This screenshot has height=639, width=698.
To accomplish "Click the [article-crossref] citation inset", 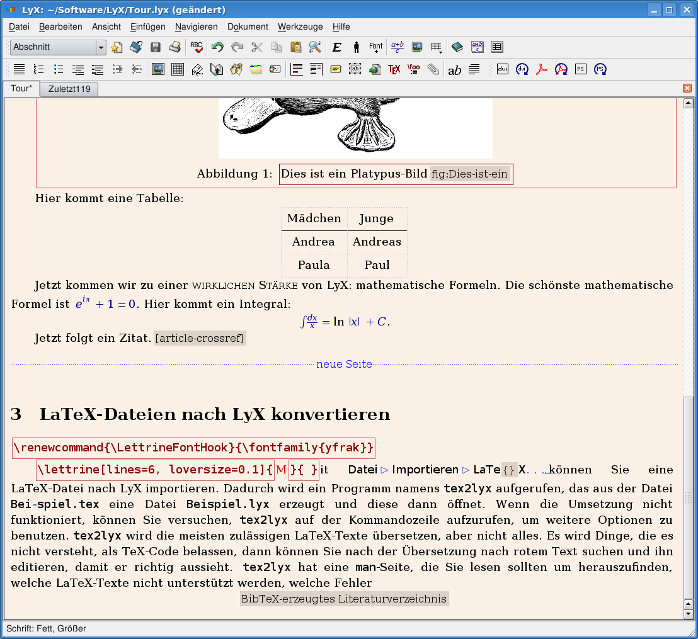I will (200, 338).
